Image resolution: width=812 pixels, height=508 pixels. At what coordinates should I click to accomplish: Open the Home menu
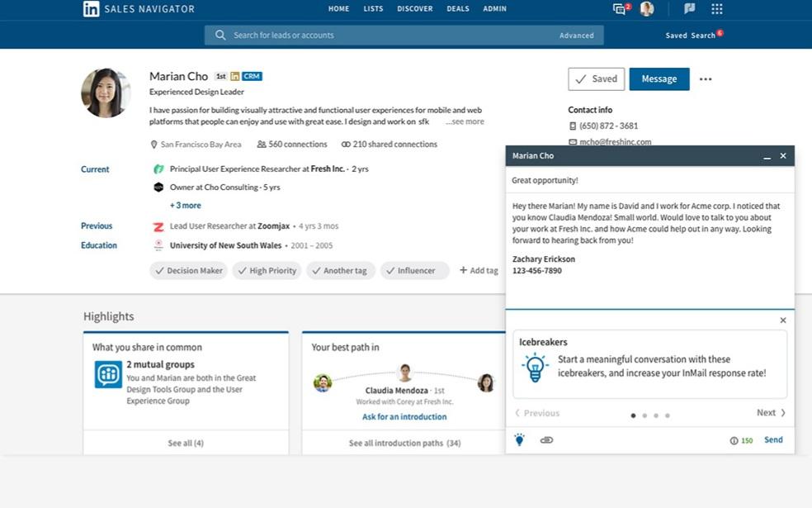(338, 9)
